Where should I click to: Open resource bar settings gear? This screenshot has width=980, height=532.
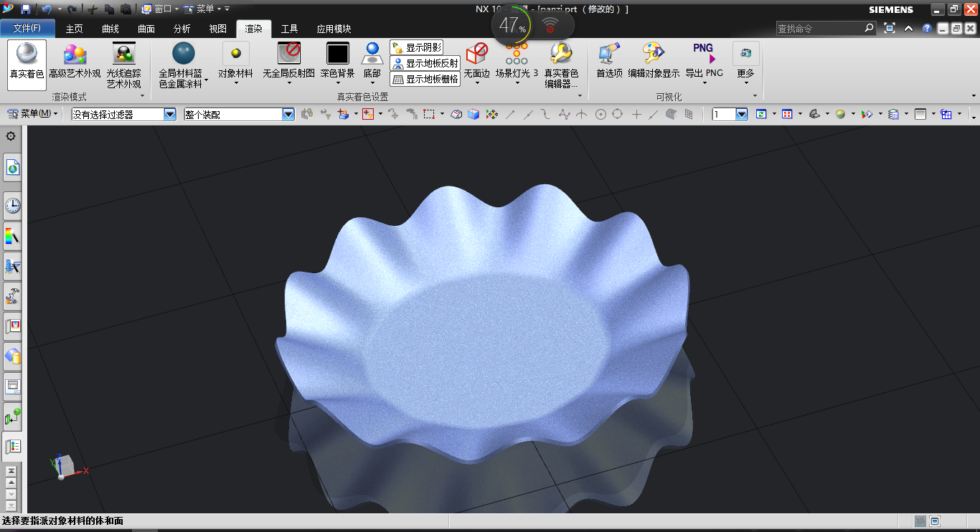(x=11, y=136)
